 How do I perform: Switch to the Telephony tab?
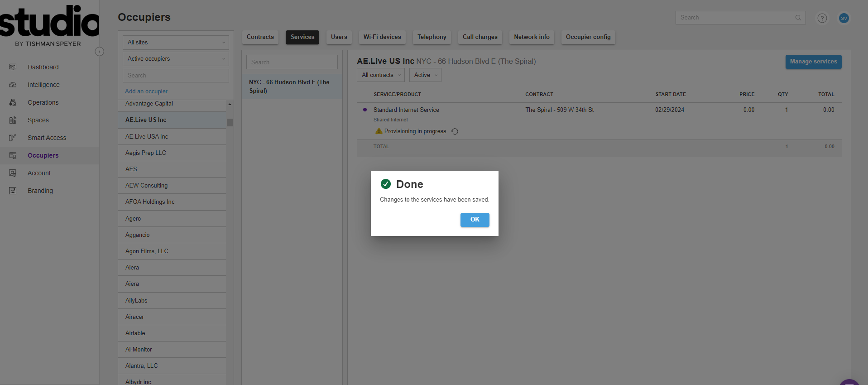tap(432, 37)
